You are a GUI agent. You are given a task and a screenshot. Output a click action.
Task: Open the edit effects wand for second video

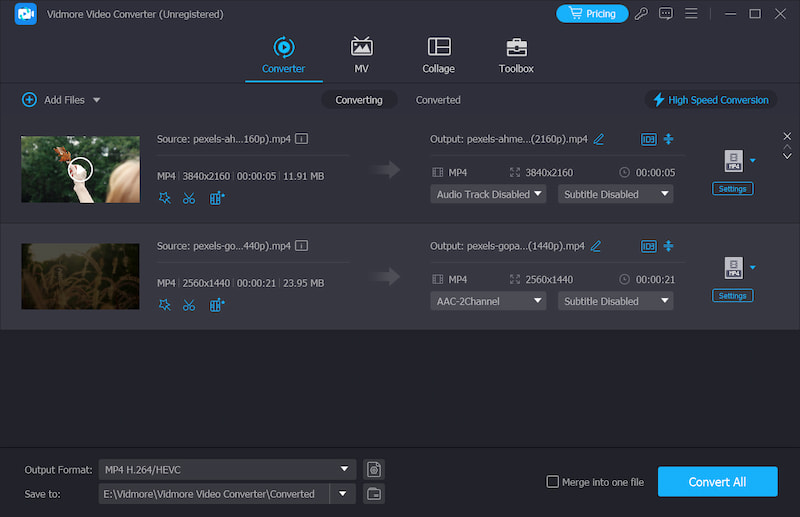point(165,305)
